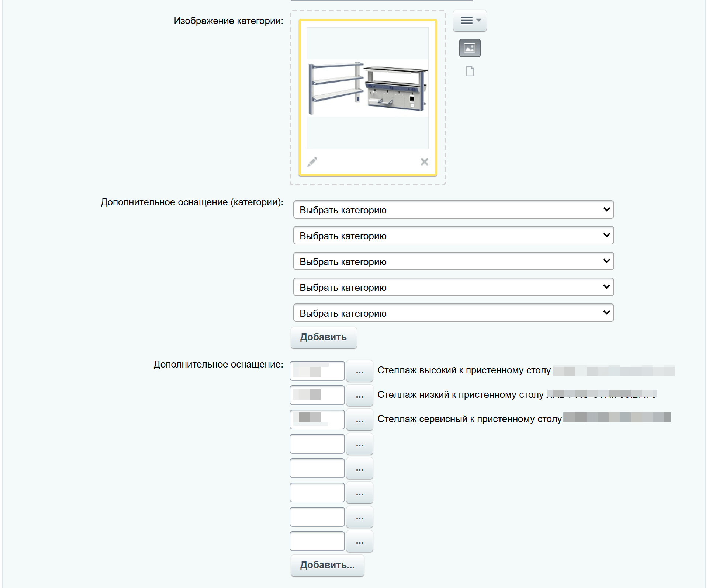Screen dimensions: 716x588
Task: Click browse '...' button for Стеллаж сервисный row
Action: click(360, 420)
